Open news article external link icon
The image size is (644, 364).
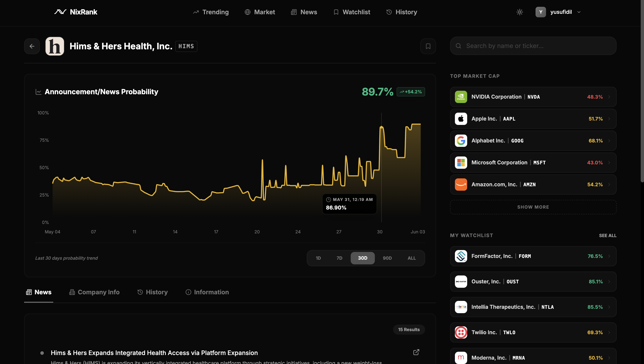(416, 352)
